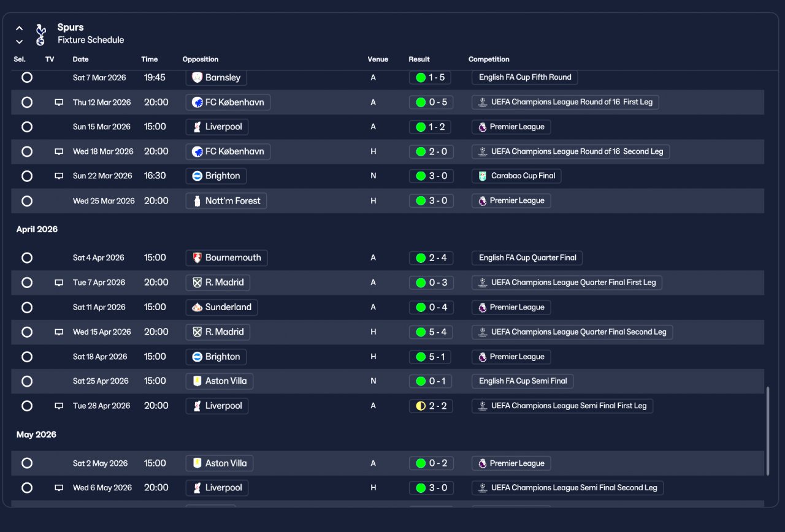Click Champions League logo on Semi Final First Leg

(483, 406)
